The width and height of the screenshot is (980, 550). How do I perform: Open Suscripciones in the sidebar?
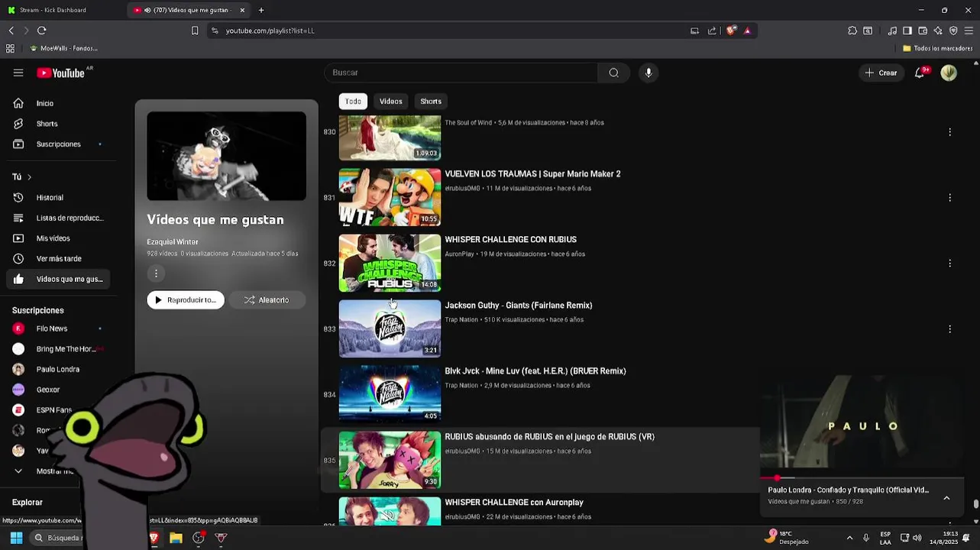pyautogui.click(x=57, y=144)
